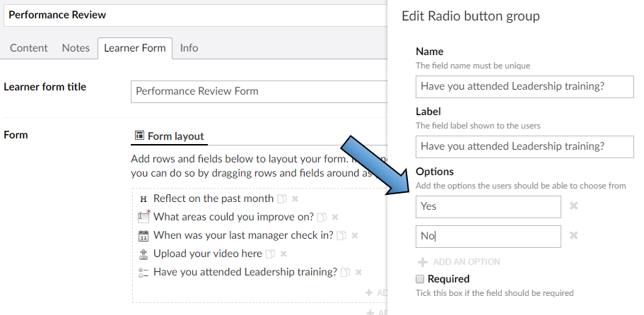Click the Form layout table icon

click(x=140, y=136)
